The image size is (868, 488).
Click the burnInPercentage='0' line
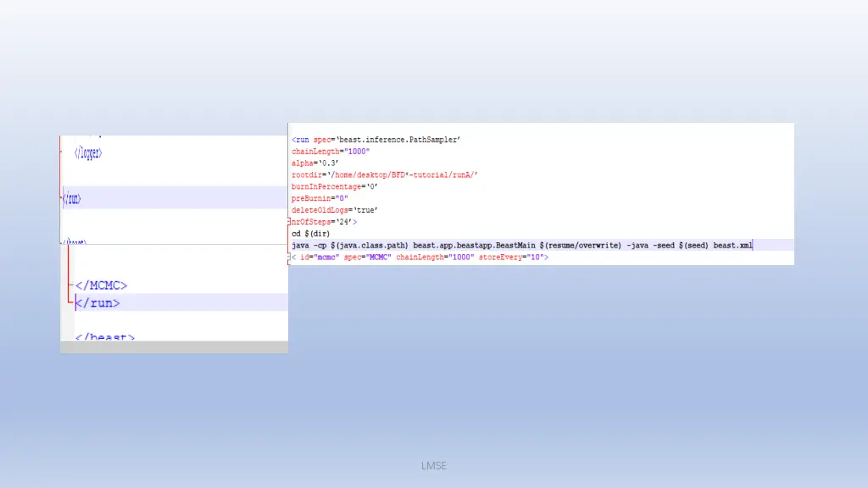pos(334,186)
